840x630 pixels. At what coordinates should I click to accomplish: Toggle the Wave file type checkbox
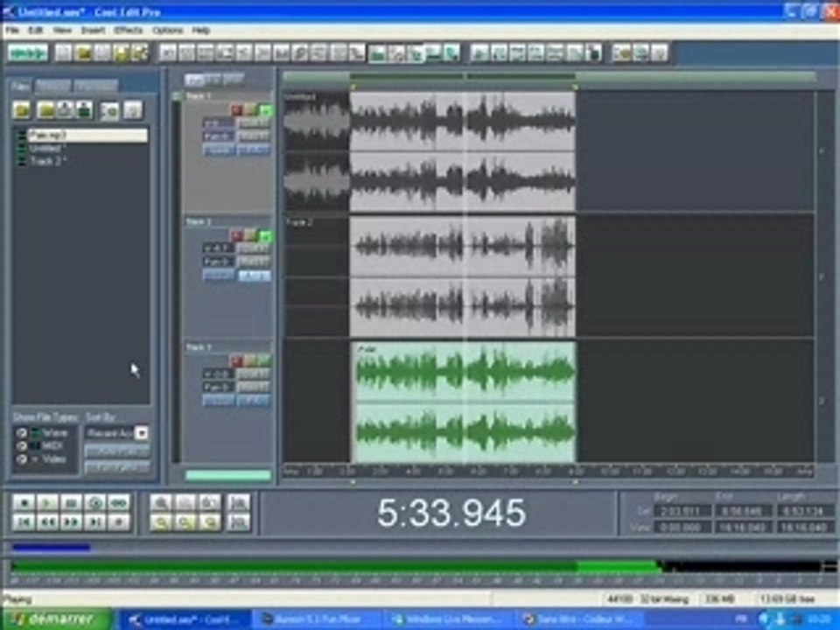[x=21, y=433]
